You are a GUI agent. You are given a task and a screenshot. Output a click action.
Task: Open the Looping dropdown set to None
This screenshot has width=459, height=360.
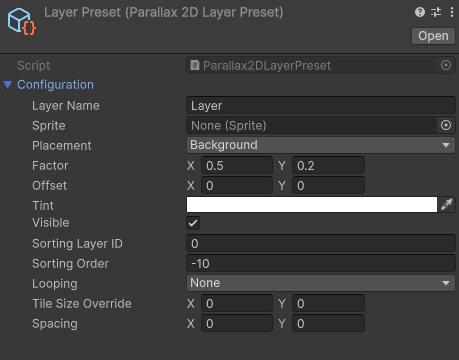pos(321,283)
